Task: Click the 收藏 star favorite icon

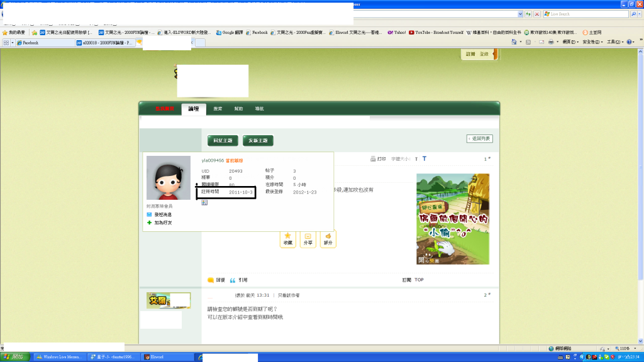Action: pos(287,236)
